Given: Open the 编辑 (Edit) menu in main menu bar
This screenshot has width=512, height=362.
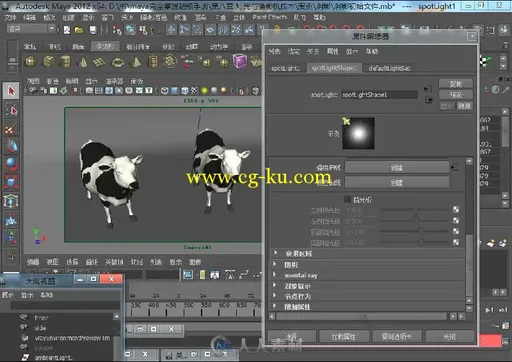Looking at the screenshot, I should [x=29, y=17].
